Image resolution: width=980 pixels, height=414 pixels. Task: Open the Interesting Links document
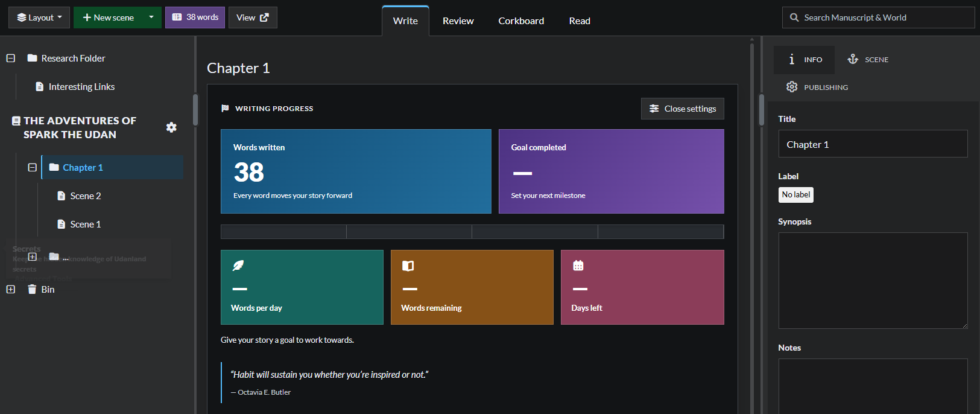point(81,87)
